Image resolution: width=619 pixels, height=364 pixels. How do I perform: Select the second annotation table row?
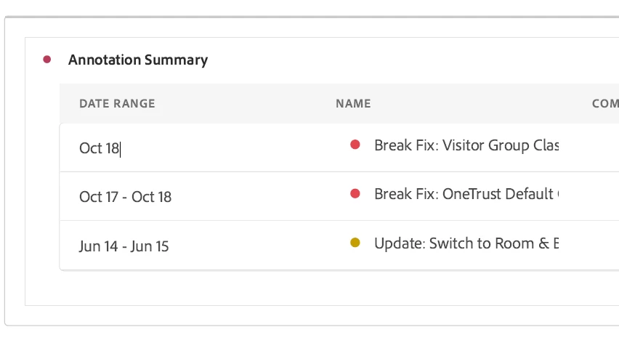339,196
